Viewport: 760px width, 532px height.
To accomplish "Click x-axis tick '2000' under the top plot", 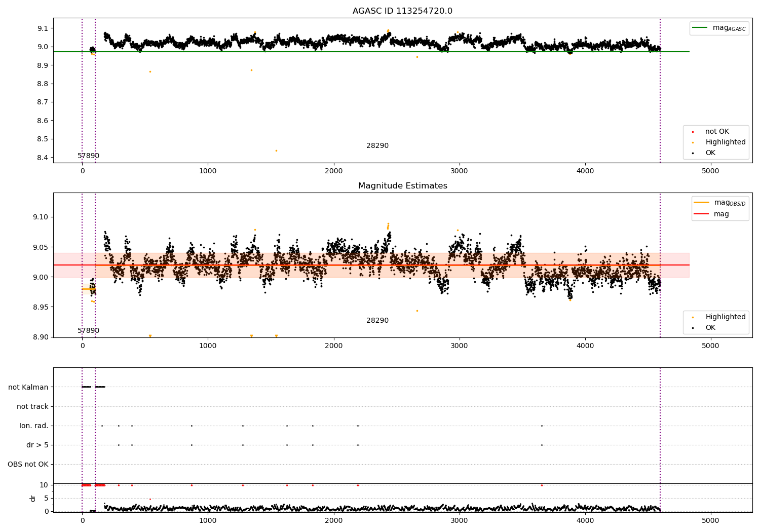I will (333, 171).
